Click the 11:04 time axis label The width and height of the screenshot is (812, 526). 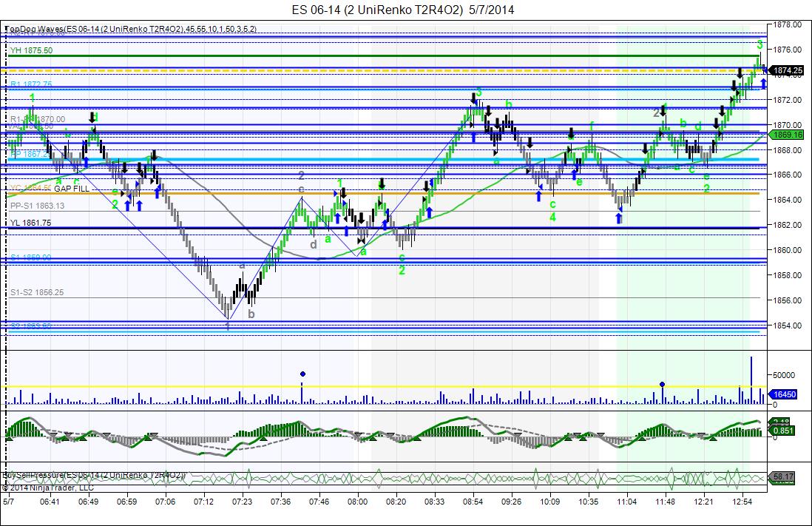[626, 502]
